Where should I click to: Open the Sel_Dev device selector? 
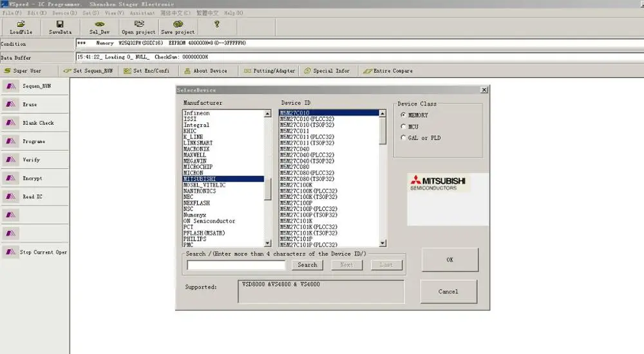pyautogui.click(x=99, y=28)
